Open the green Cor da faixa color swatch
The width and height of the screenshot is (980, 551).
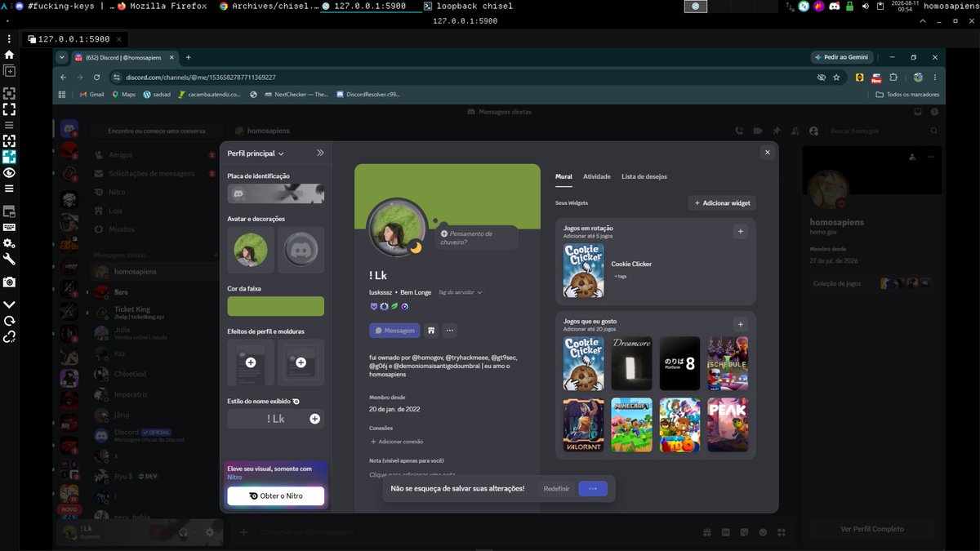click(276, 306)
